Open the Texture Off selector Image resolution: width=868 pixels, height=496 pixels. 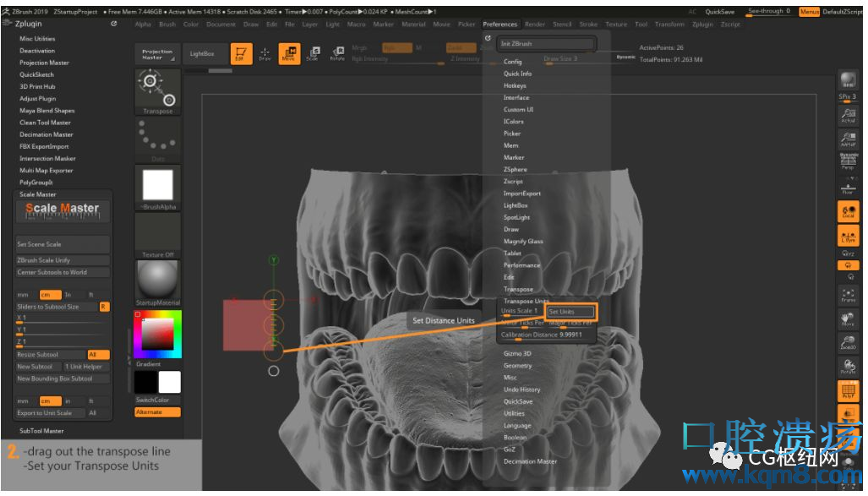(158, 235)
